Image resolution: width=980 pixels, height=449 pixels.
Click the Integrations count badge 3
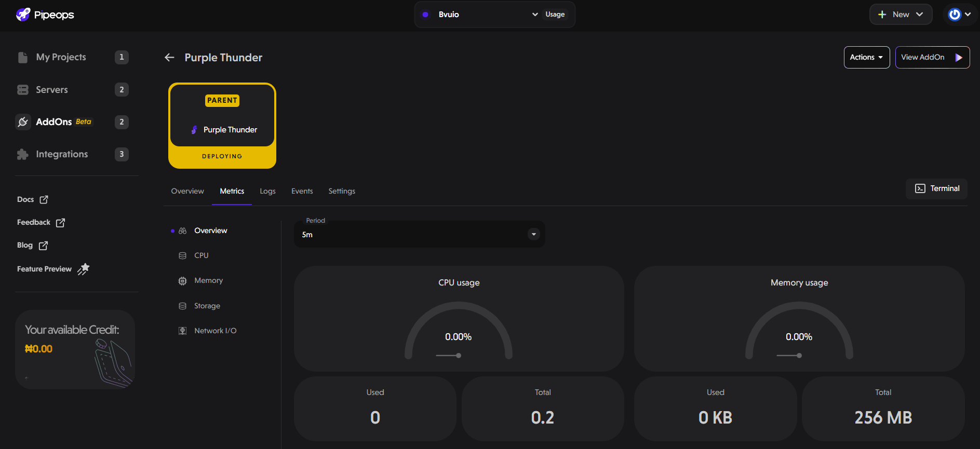click(x=122, y=154)
